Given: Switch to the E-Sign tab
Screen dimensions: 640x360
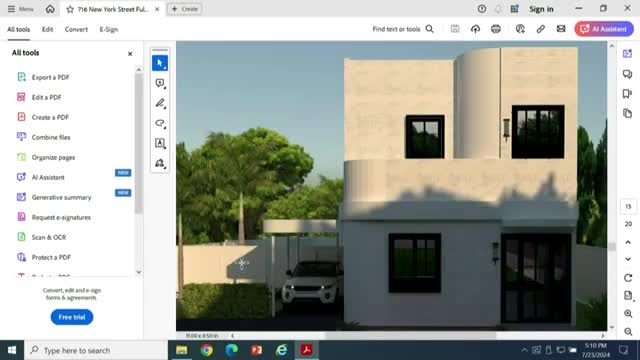Looking at the screenshot, I should (x=109, y=29).
